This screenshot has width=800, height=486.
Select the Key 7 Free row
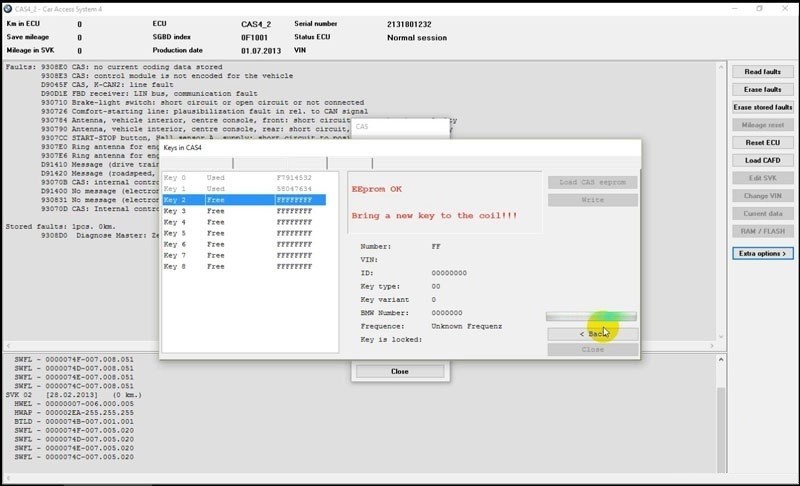coord(244,255)
